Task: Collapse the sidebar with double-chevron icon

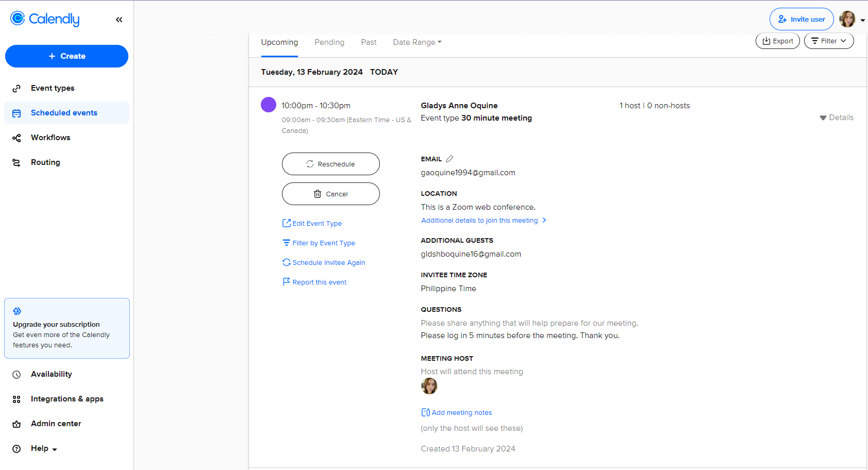Action: (x=119, y=20)
